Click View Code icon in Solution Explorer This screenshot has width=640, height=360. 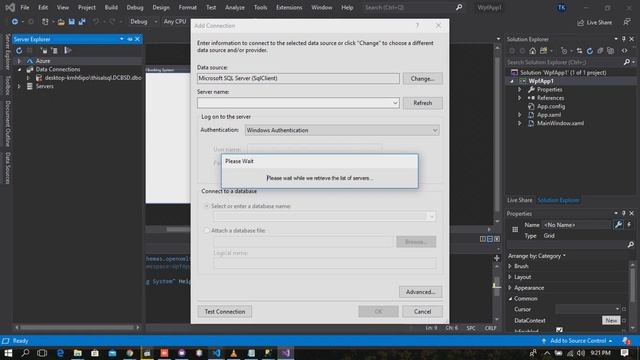(624, 51)
